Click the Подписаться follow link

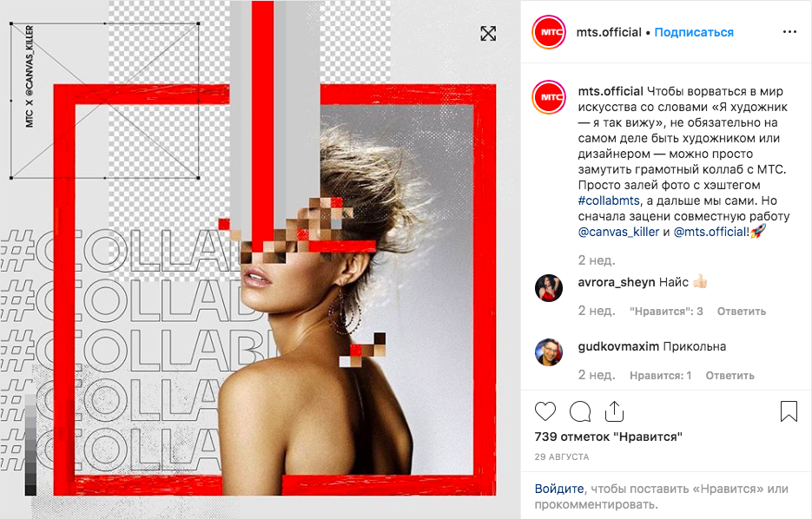click(694, 32)
